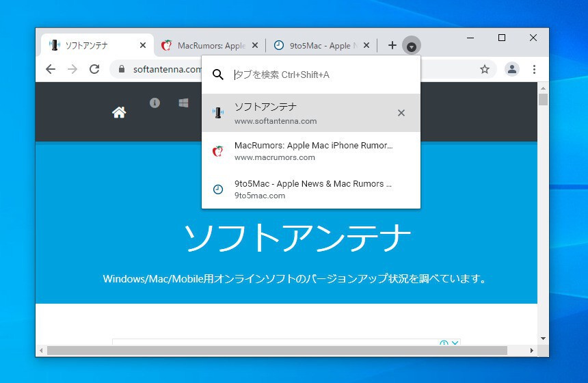Close the 9to5Mac tab in tab strip

(366, 45)
